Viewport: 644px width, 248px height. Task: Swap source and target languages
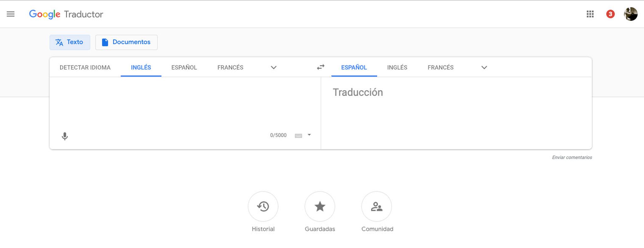(320, 67)
